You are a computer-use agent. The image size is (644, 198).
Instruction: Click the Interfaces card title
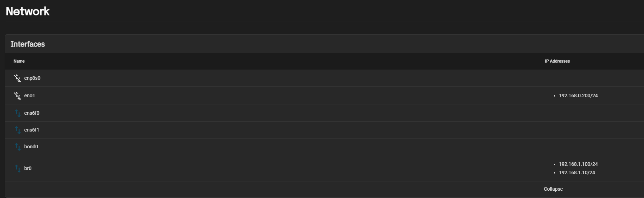click(x=28, y=44)
